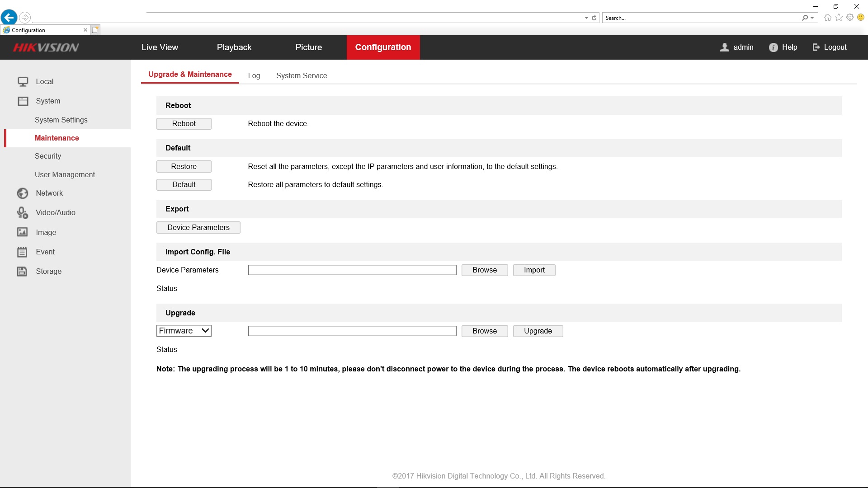Select Security in the System submenu

pyautogui.click(x=48, y=156)
